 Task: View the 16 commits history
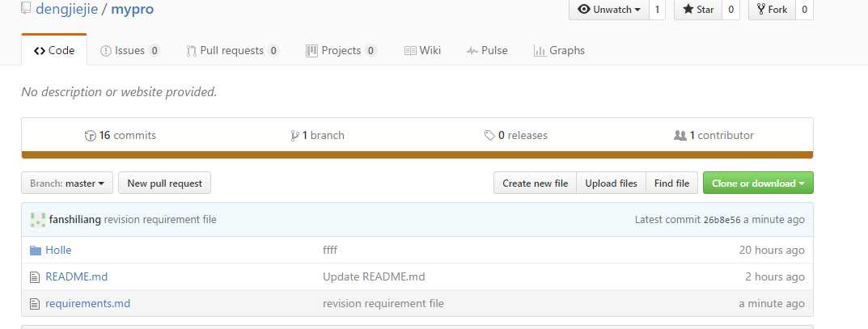click(120, 136)
